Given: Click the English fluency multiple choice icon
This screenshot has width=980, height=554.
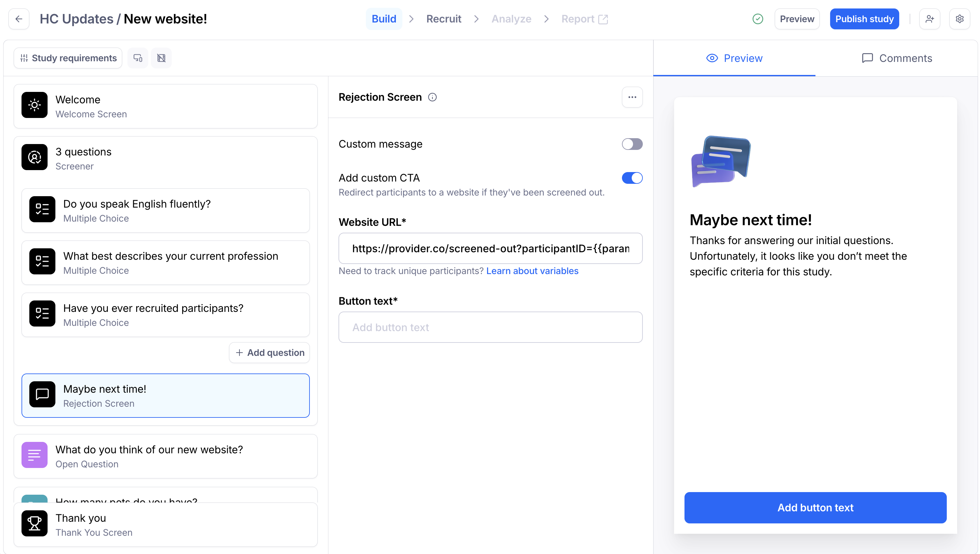Looking at the screenshot, I should coord(42,209).
